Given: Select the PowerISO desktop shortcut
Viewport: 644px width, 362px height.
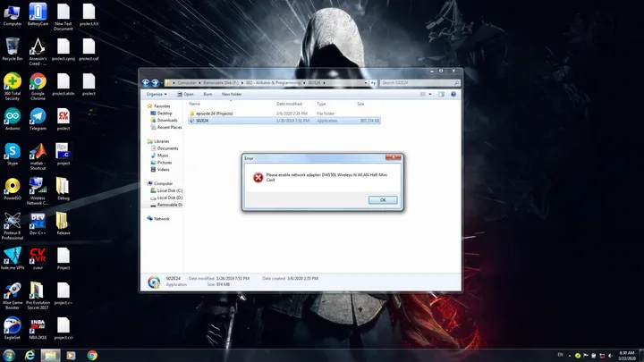Looking at the screenshot, I should tap(13, 189).
